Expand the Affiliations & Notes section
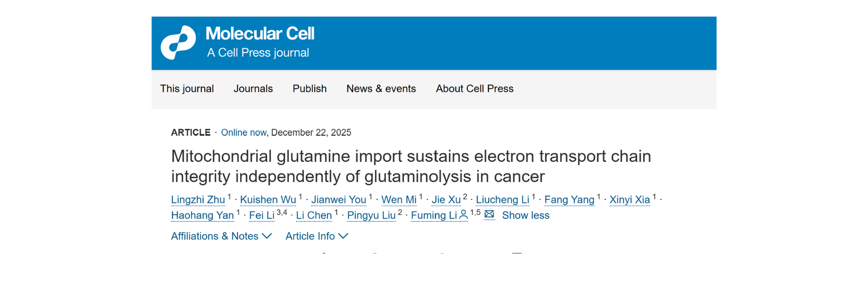Screen dimensions: 868x282 pyautogui.click(x=221, y=236)
